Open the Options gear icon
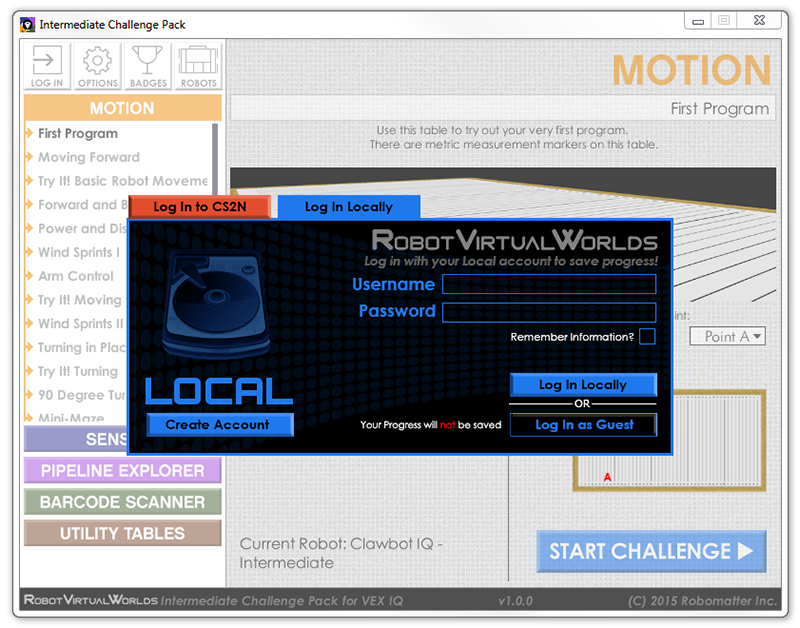800x628 pixels. pos(97,66)
